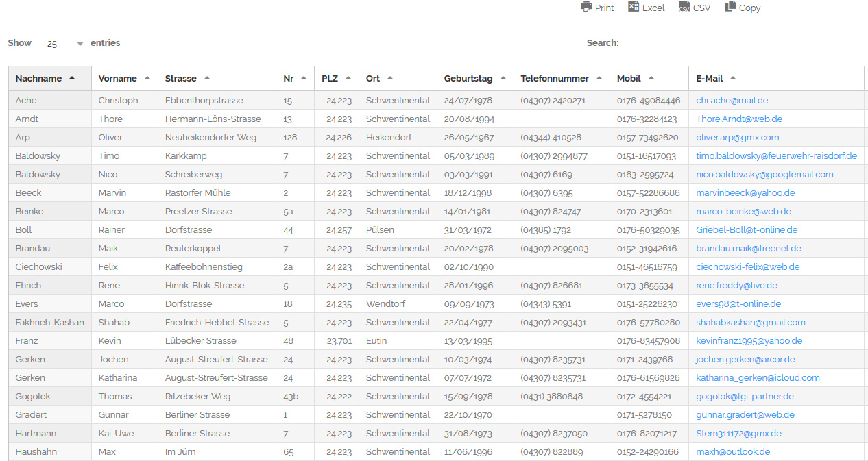Click into the Search input field
This screenshot has height=461, width=868.
click(691, 43)
